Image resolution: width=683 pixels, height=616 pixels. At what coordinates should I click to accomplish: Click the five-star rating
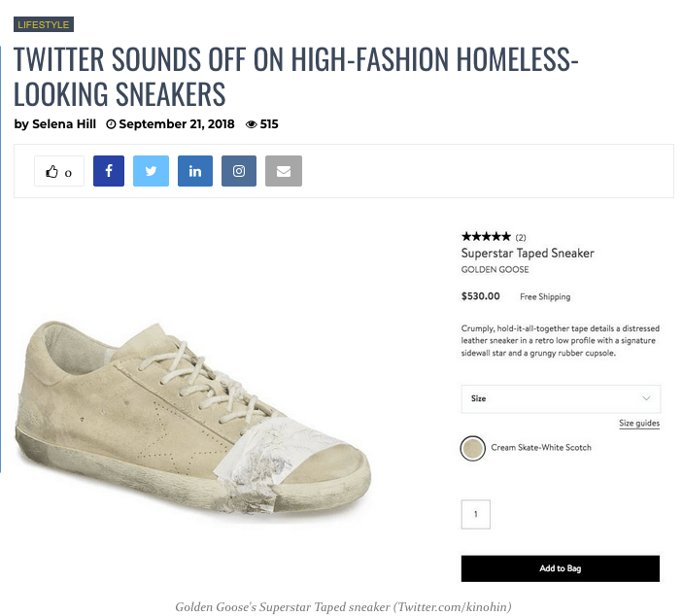coord(486,237)
